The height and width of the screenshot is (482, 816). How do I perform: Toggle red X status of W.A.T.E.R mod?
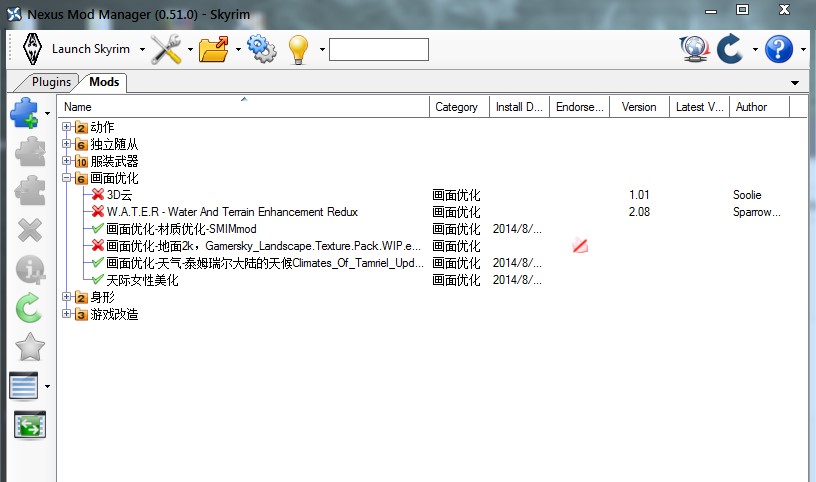(97, 211)
